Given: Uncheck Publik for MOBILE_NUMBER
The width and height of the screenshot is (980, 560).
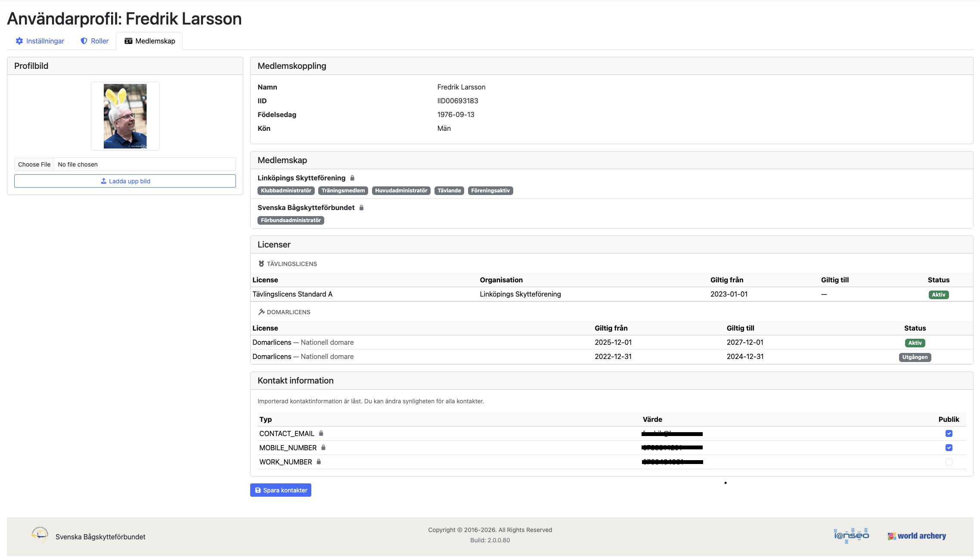Looking at the screenshot, I should [949, 448].
